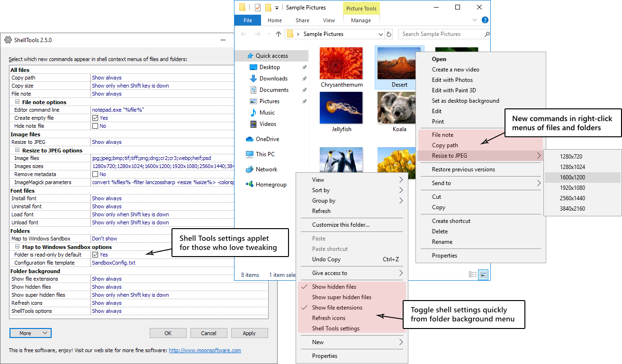
Task: Click the Cancel button in ShellTools
Action: (x=208, y=333)
